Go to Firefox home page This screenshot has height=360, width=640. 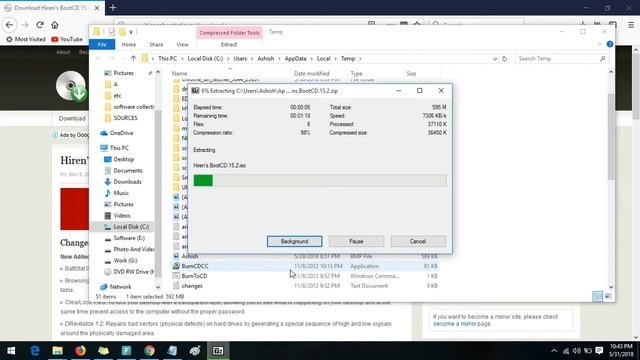[55, 25]
